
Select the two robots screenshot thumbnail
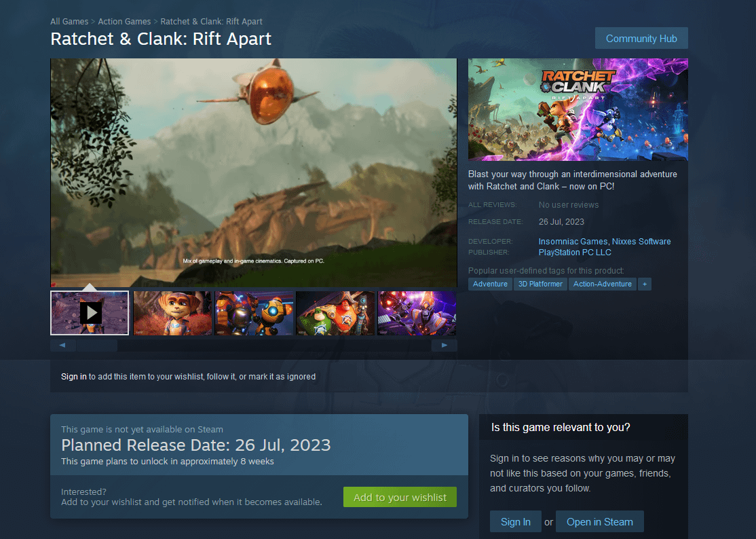click(x=254, y=313)
